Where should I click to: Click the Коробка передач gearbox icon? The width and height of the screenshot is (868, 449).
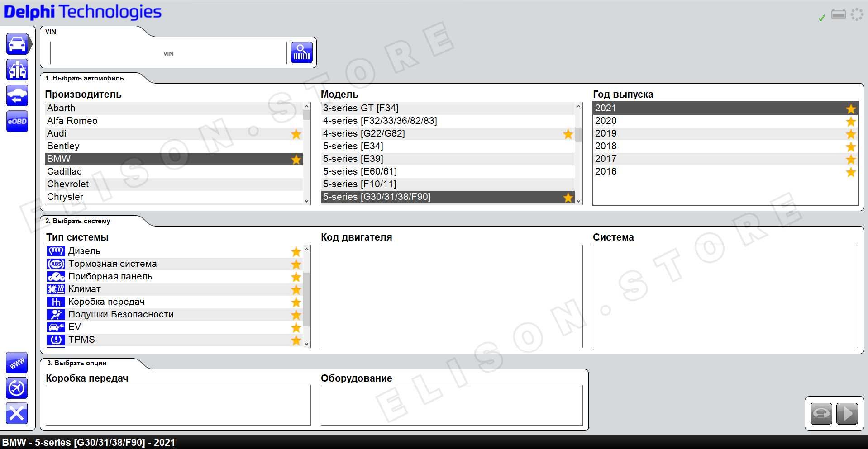coord(56,302)
